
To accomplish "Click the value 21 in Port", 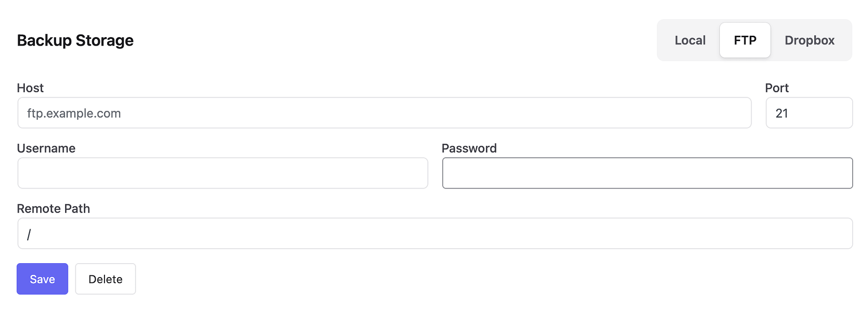I will 782,113.
